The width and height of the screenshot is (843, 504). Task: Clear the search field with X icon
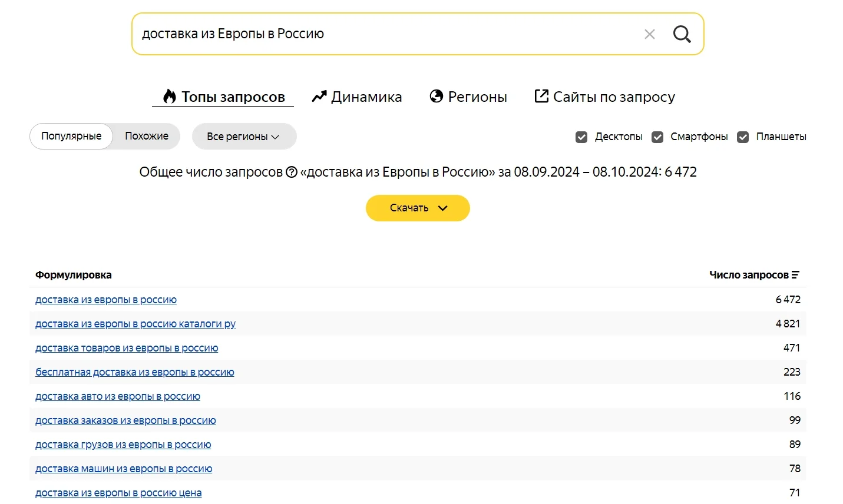(x=649, y=34)
